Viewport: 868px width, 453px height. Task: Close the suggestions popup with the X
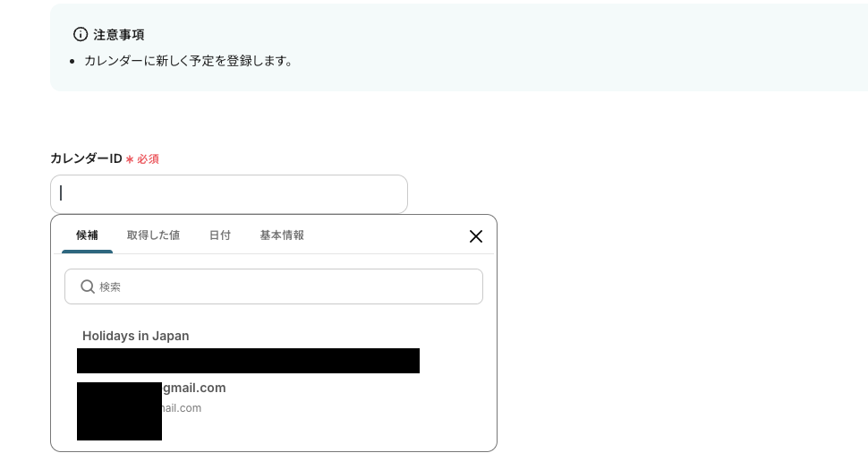click(x=475, y=236)
